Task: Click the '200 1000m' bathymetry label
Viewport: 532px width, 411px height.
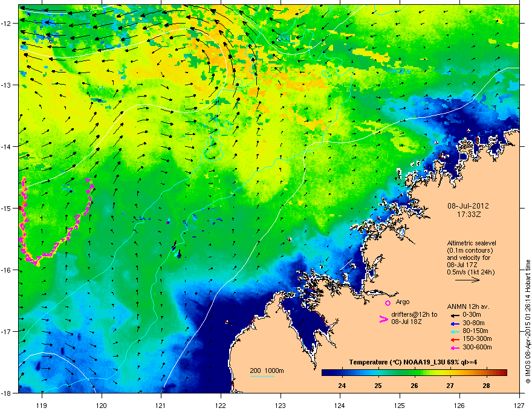Action: tap(267, 371)
